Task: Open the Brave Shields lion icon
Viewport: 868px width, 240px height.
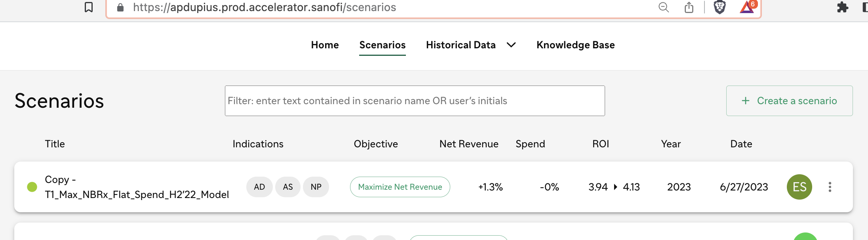Action: (x=720, y=7)
